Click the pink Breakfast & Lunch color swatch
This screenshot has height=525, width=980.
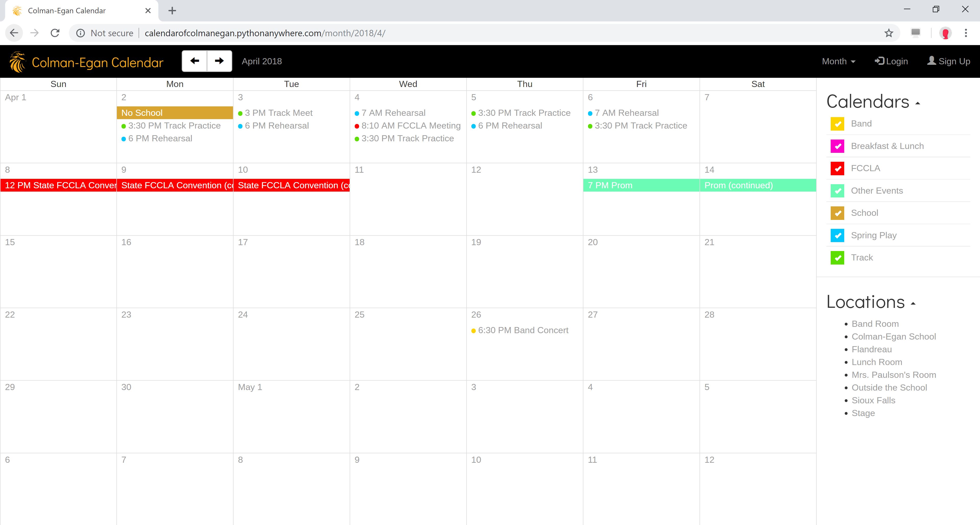[837, 146]
